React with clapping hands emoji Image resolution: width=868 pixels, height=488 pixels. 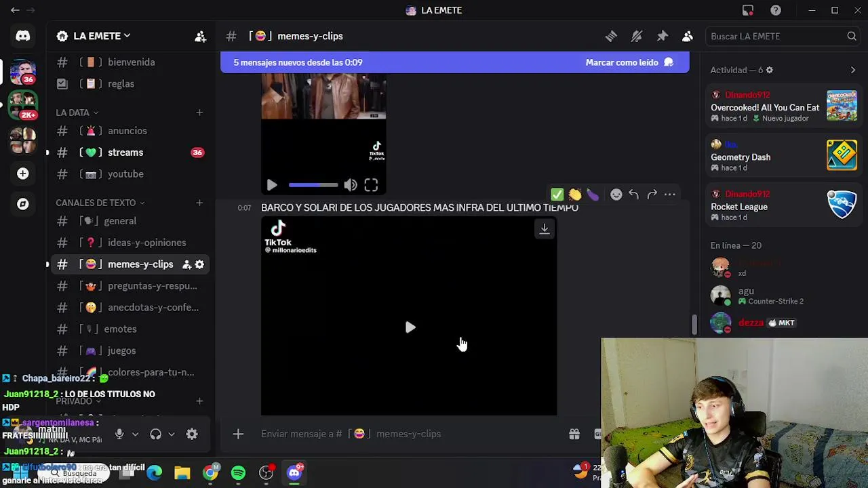click(575, 195)
